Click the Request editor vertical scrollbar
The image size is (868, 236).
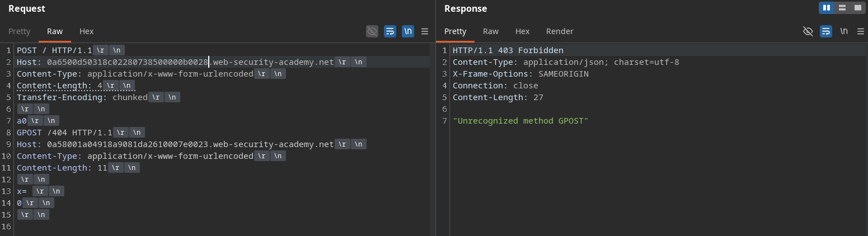click(433, 139)
